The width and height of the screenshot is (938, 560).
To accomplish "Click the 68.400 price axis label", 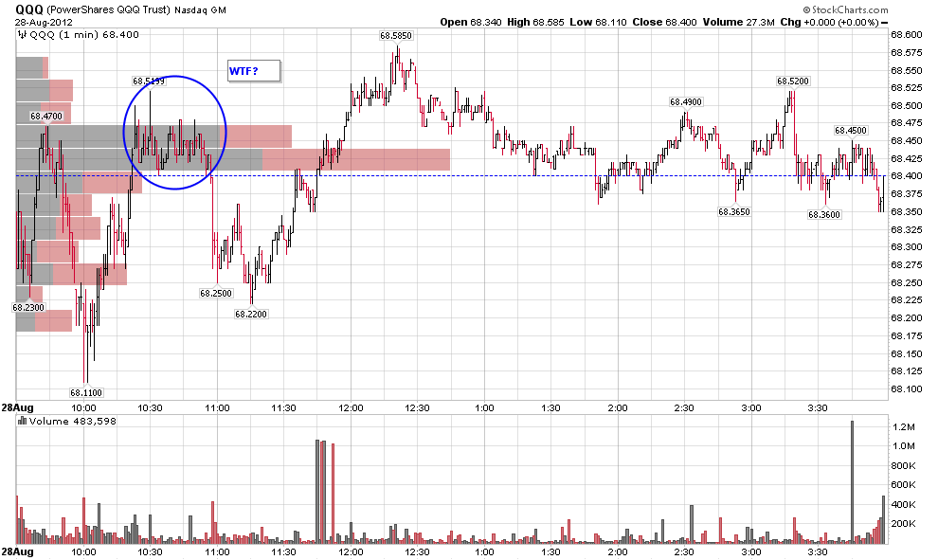I will click(x=907, y=176).
